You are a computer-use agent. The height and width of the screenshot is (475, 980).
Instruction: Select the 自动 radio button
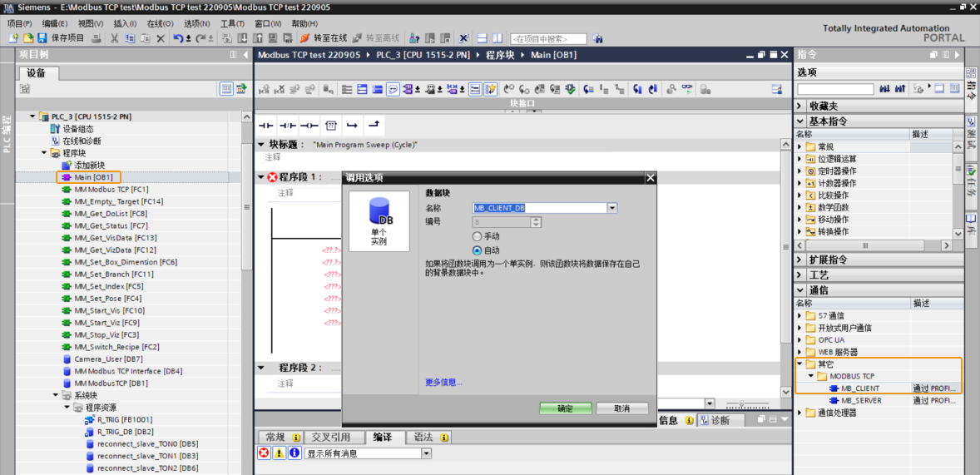pyautogui.click(x=478, y=250)
